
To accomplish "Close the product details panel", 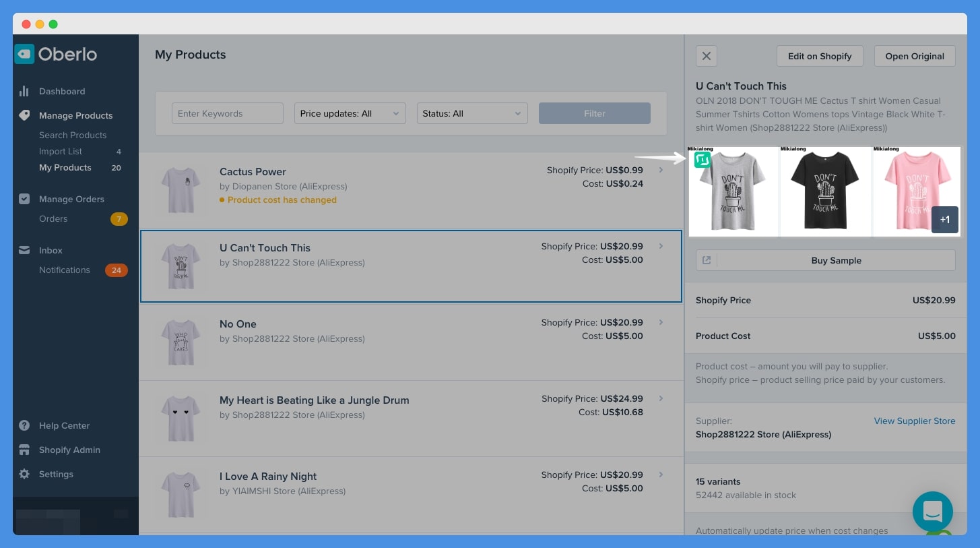I will click(707, 56).
